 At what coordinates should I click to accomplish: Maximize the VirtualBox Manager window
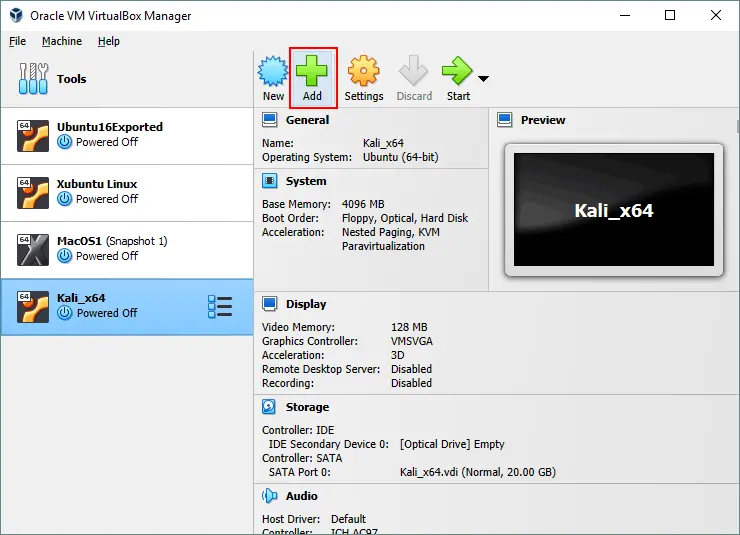[x=670, y=16]
